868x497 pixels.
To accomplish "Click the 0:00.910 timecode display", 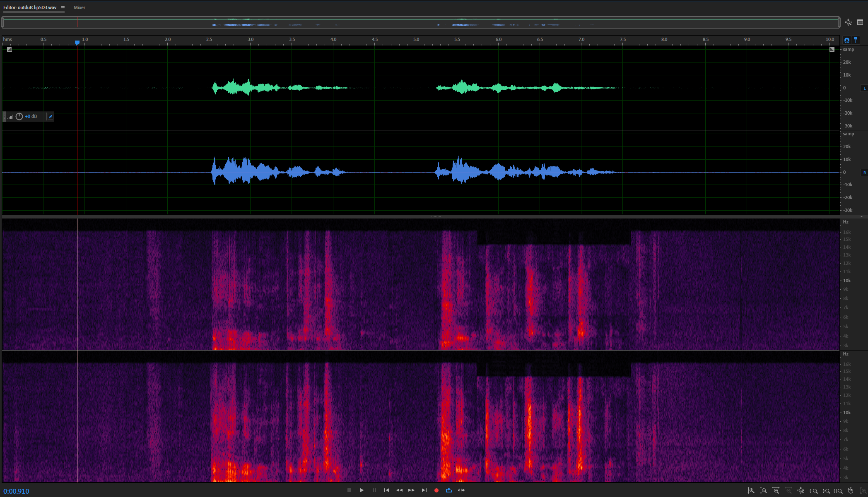I will (17, 491).
